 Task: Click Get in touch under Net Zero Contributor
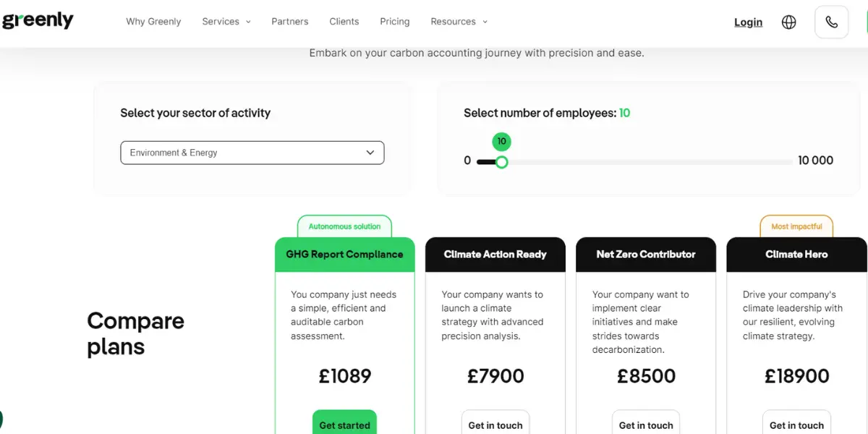point(646,425)
